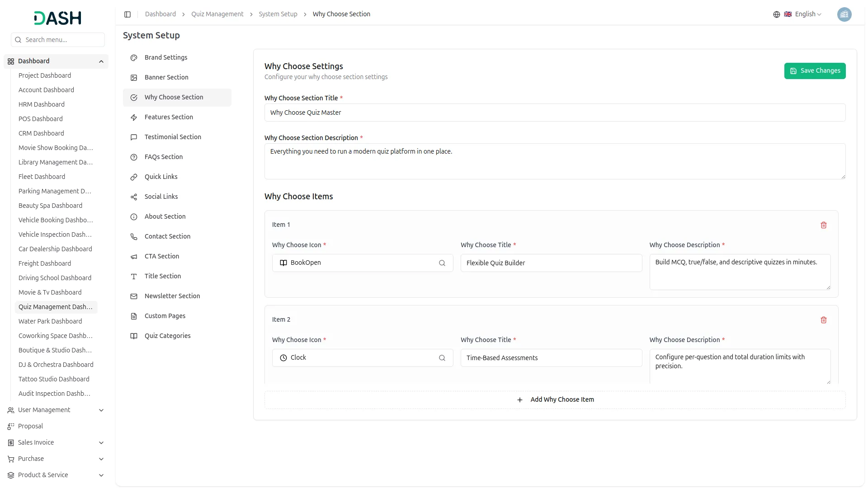Click Save Changes button
This screenshot has width=868, height=488.
point(814,71)
